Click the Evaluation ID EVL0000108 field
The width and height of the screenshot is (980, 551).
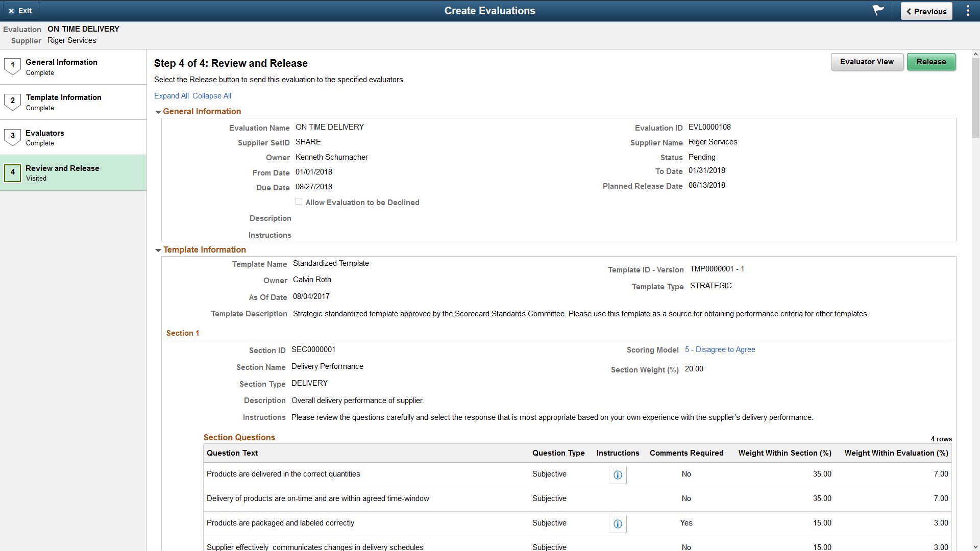tap(709, 127)
